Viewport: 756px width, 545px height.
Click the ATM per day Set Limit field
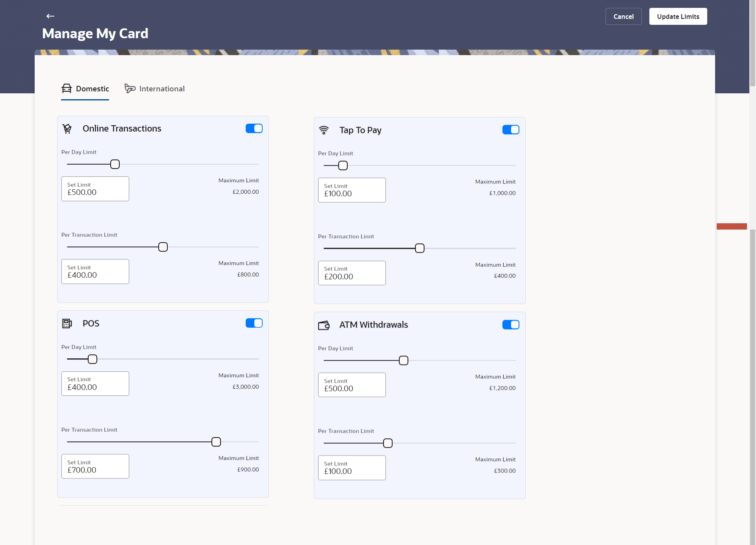(352, 385)
